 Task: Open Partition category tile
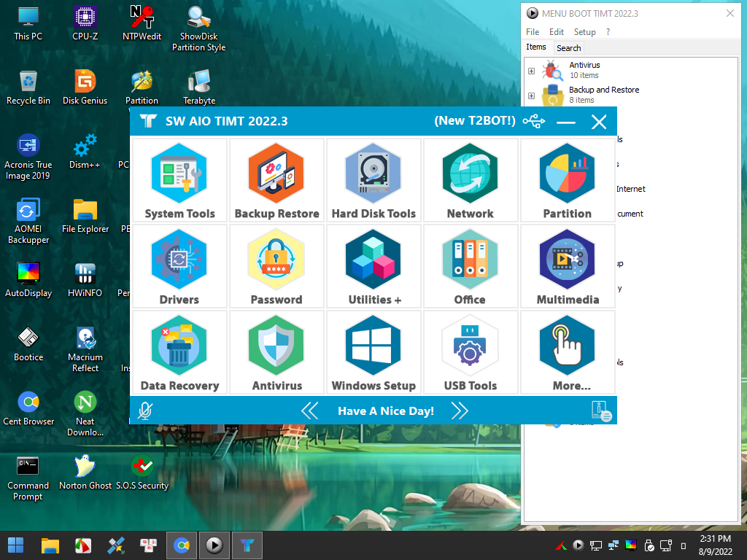coord(568,180)
